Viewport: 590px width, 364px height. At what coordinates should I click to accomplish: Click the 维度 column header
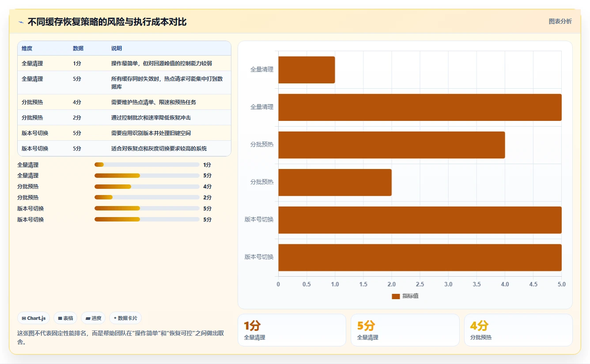27,48
